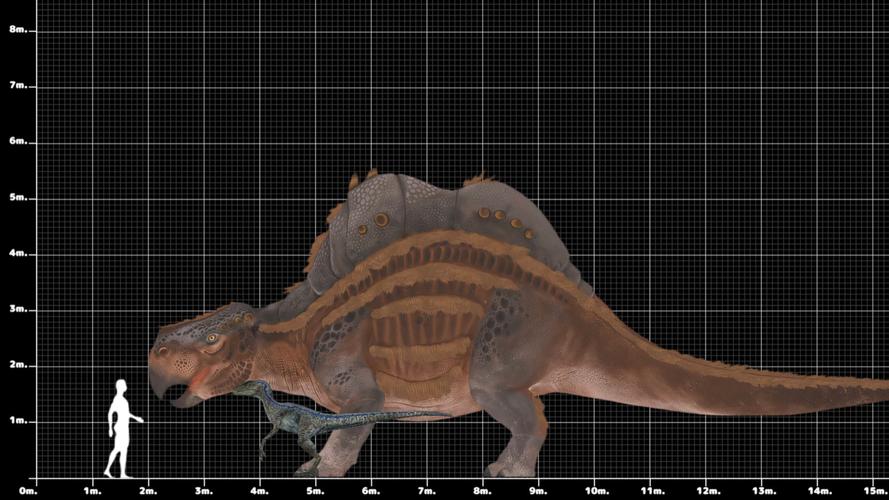889x500 pixels.
Task: Click the "5m." label on horizontal axis
Action: (x=315, y=491)
